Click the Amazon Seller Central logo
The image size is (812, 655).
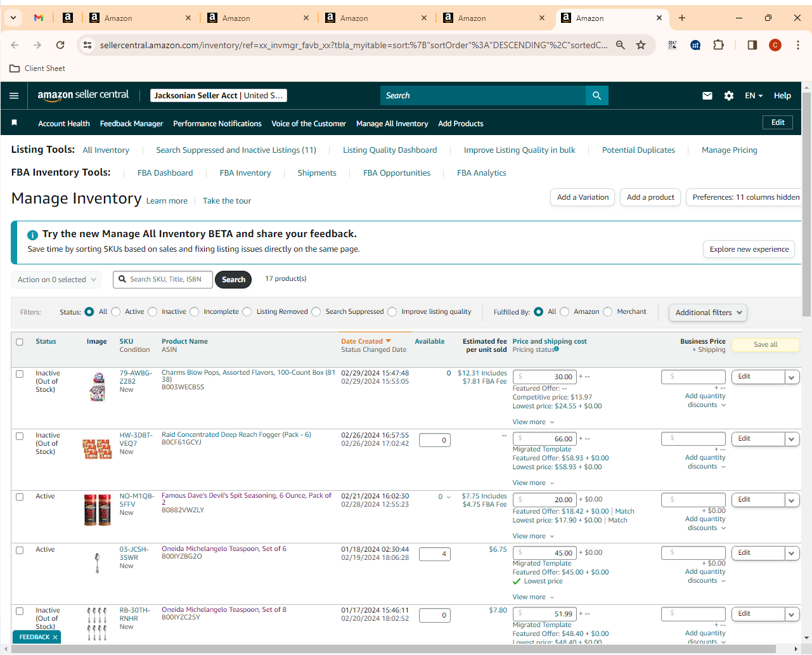click(83, 95)
